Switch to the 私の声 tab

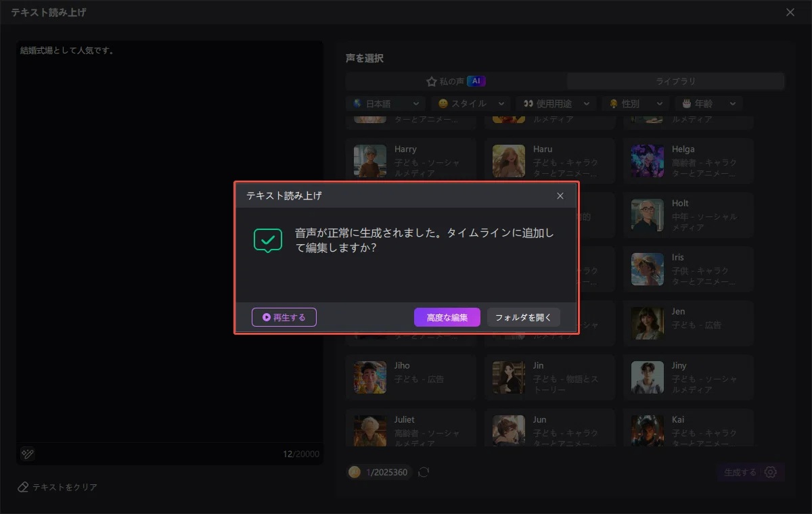pyautogui.click(x=455, y=80)
